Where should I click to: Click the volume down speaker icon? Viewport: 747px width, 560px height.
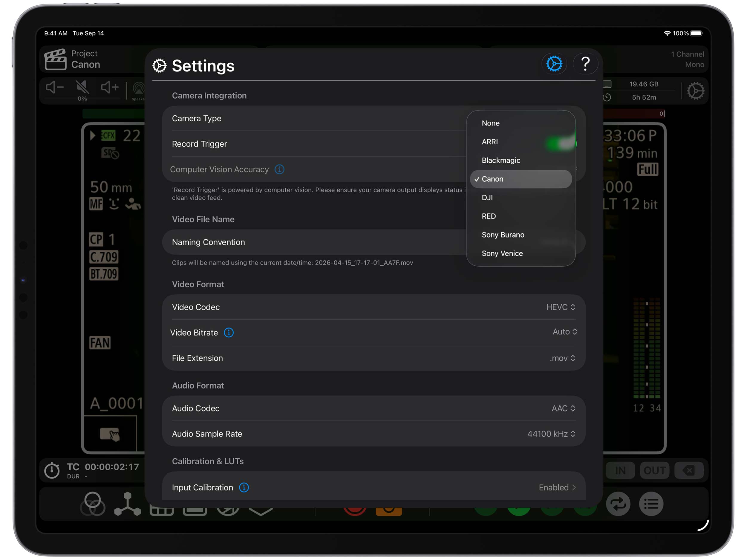(54, 88)
